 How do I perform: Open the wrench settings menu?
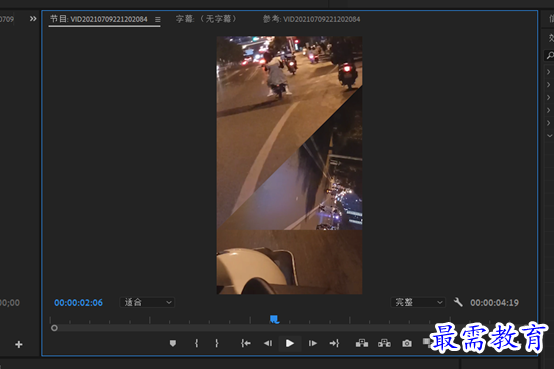pos(458,302)
